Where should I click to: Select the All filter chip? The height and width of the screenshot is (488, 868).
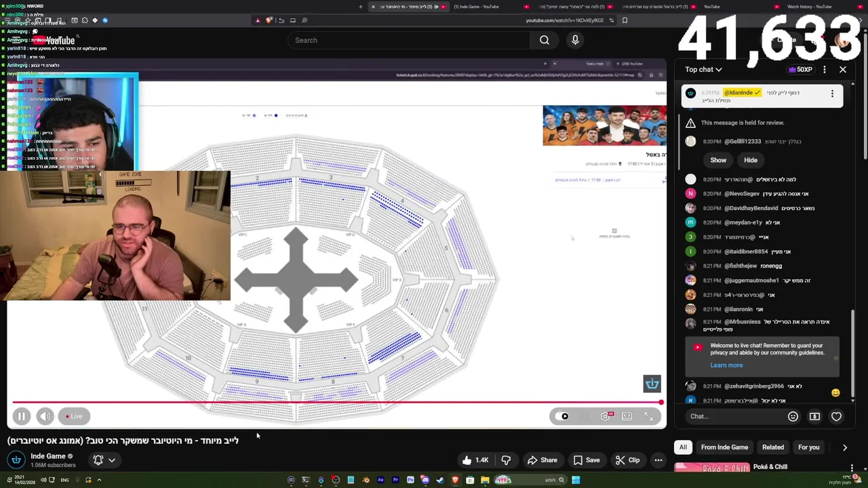683,447
